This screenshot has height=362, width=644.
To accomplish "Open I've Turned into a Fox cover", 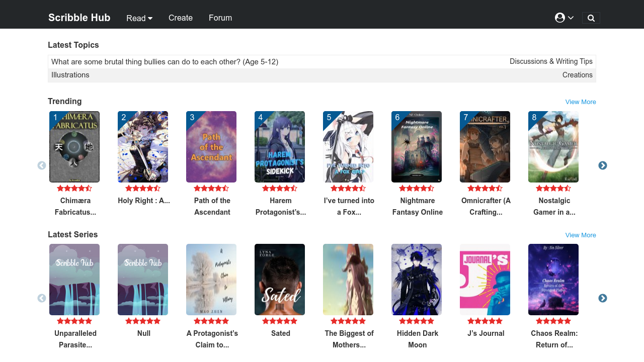I will [x=348, y=147].
